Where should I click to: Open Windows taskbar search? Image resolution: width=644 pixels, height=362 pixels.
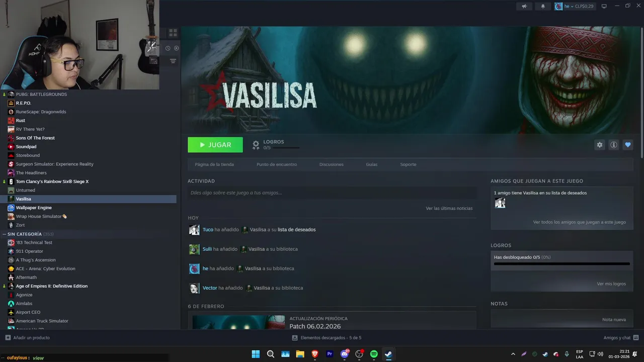tap(271, 354)
